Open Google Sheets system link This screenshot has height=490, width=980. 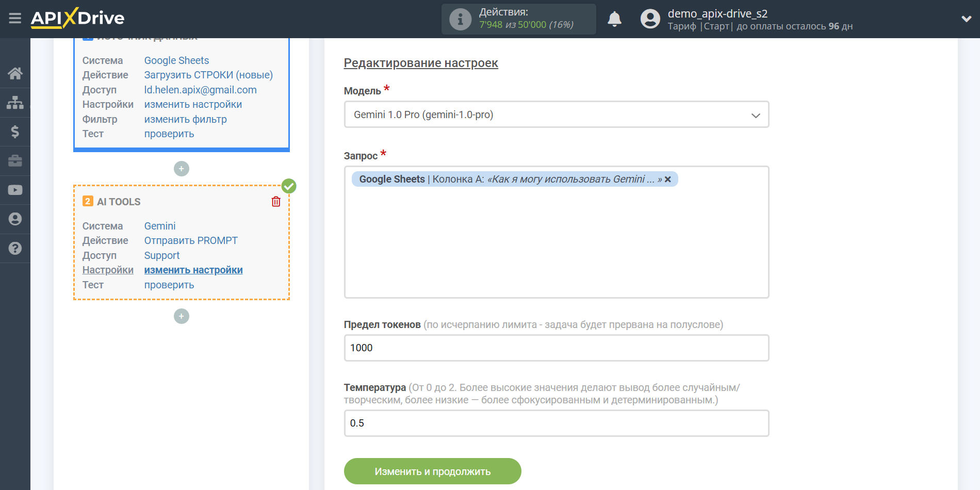[176, 60]
